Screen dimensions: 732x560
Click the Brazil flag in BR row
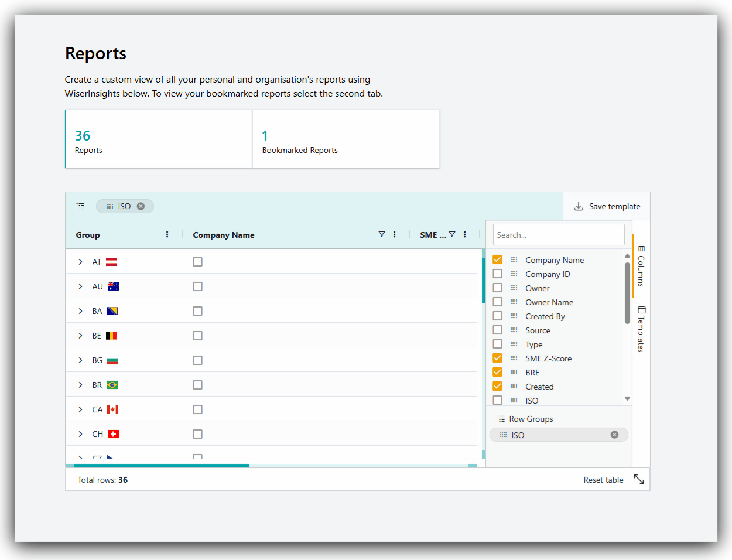point(112,385)
